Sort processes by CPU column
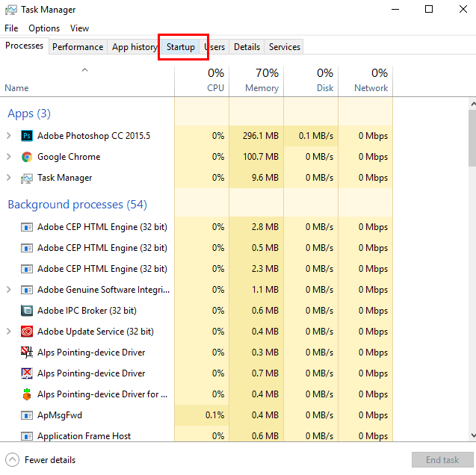476x475 pixels. point(202,81)
